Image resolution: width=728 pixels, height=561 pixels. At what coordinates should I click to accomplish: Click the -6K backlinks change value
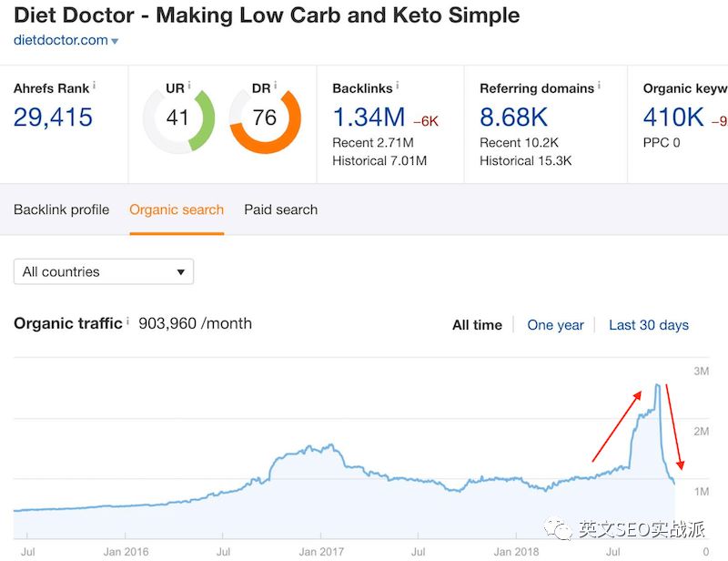[x=426, y=121]
